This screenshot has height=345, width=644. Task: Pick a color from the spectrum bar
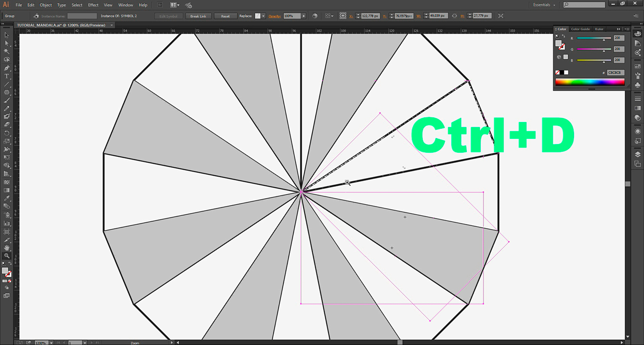590,82
